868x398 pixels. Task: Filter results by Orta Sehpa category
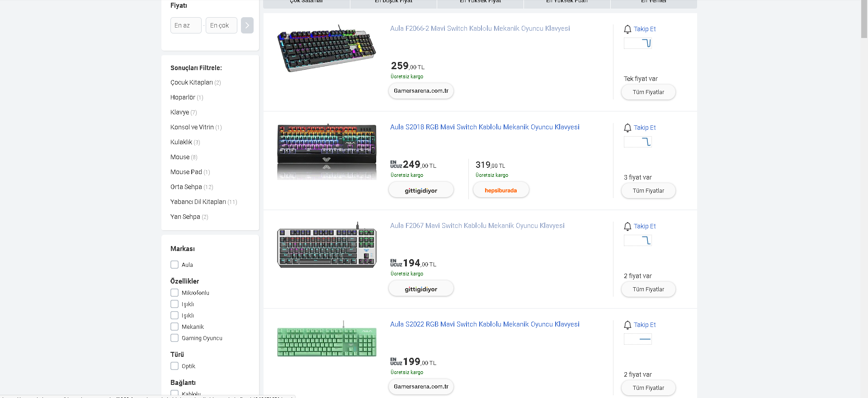click(192, 187)
